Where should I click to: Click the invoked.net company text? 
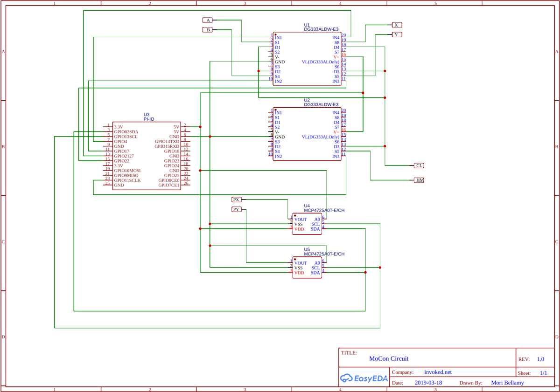[438, 372]
